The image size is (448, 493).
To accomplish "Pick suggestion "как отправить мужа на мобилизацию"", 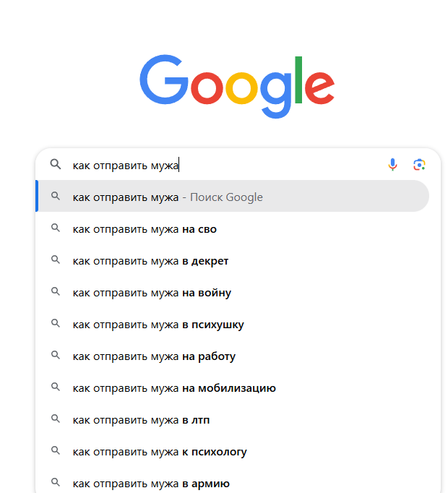I will [174, 388].
